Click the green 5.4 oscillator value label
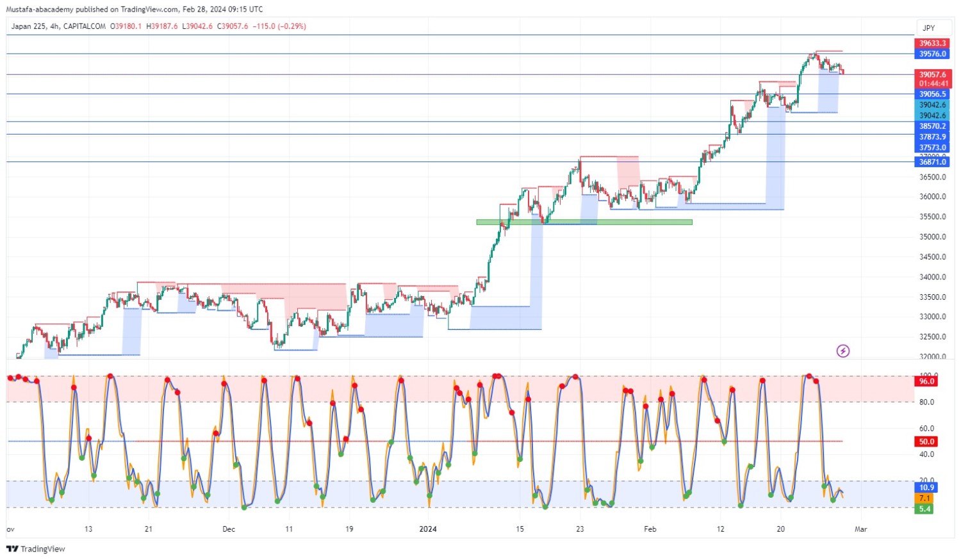 pyautogui.click(x=924, y=509)
